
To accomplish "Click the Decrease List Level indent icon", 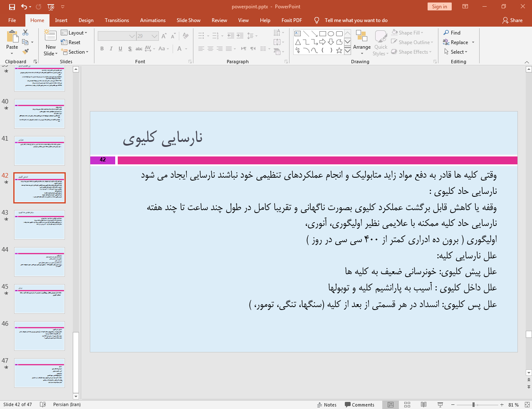I will (231, 36).
